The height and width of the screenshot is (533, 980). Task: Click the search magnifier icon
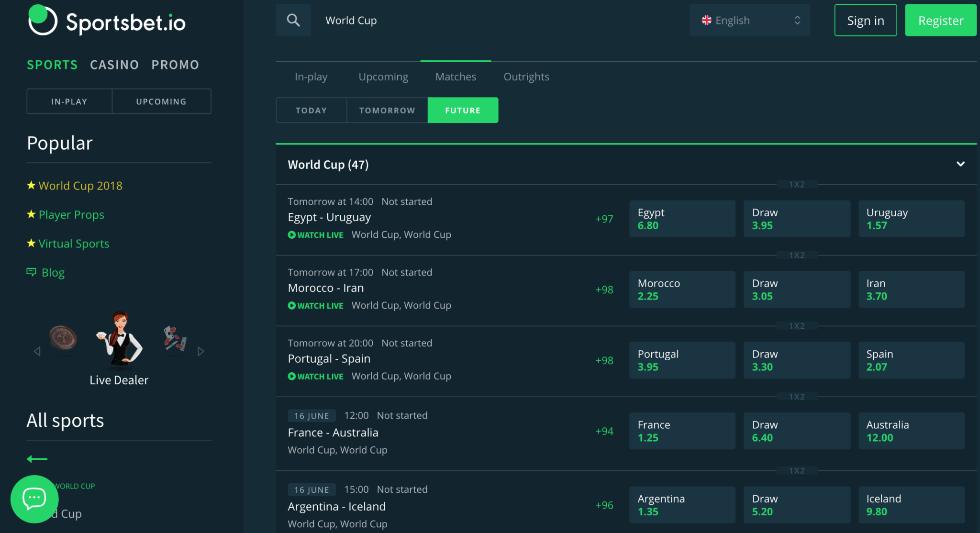coord(293,20)
